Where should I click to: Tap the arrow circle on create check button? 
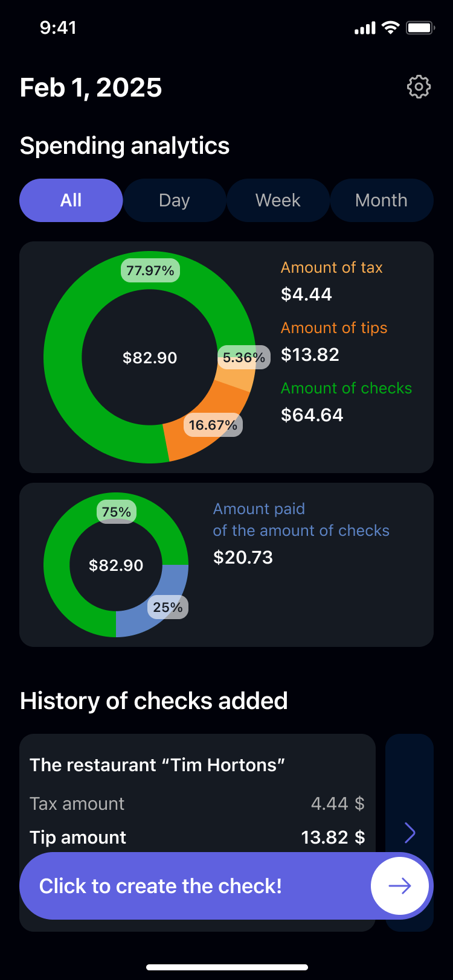pyautogui.click(x=400, y=886)
